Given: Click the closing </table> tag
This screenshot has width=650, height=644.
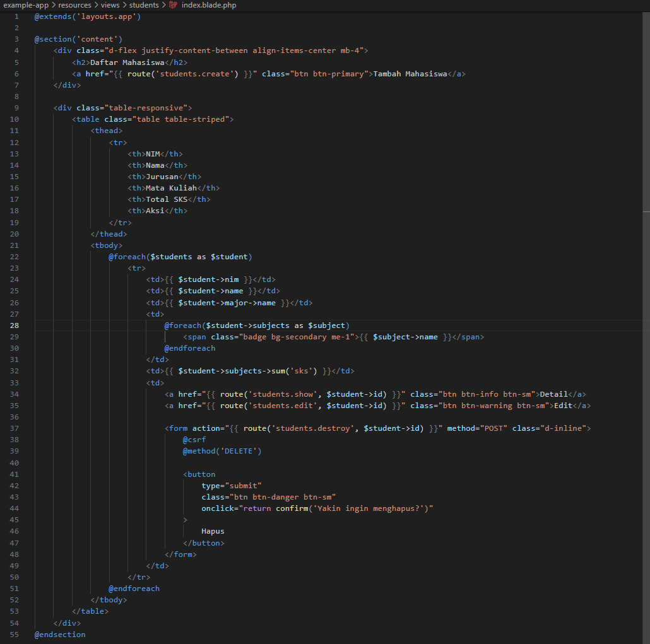Looking at the screenshot, I should pyautogui.click(x=90, y=611).
